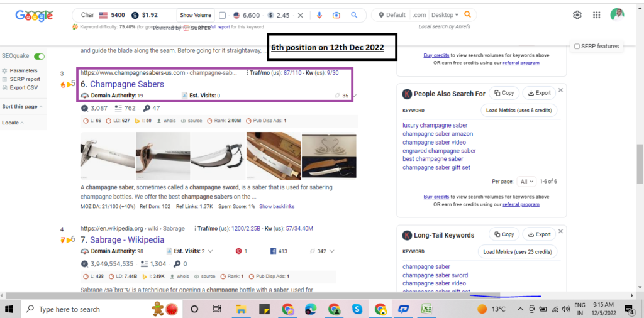Viewport: 644px width, 318px height.
Task: Open SEOquake SERP report
Action: (x=25, y=79)
